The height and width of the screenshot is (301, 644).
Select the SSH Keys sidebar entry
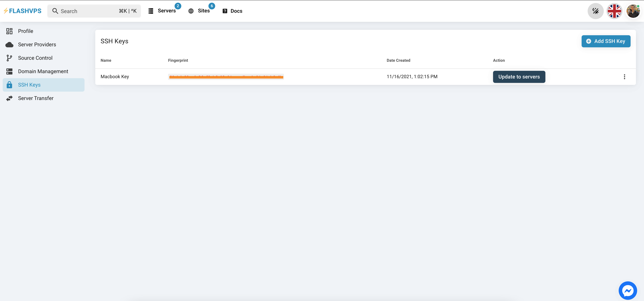coord(30,85)
